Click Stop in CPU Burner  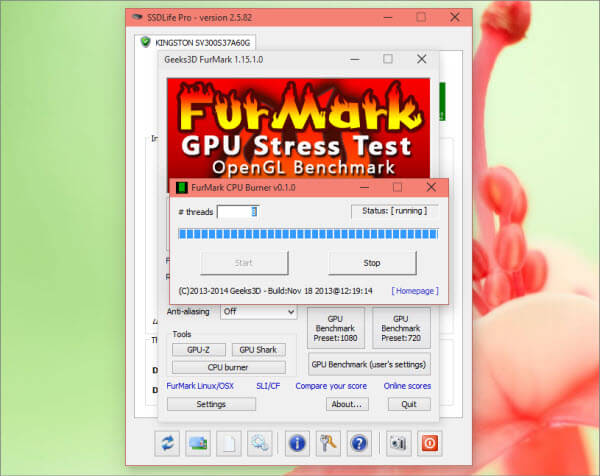coord(372,263)
